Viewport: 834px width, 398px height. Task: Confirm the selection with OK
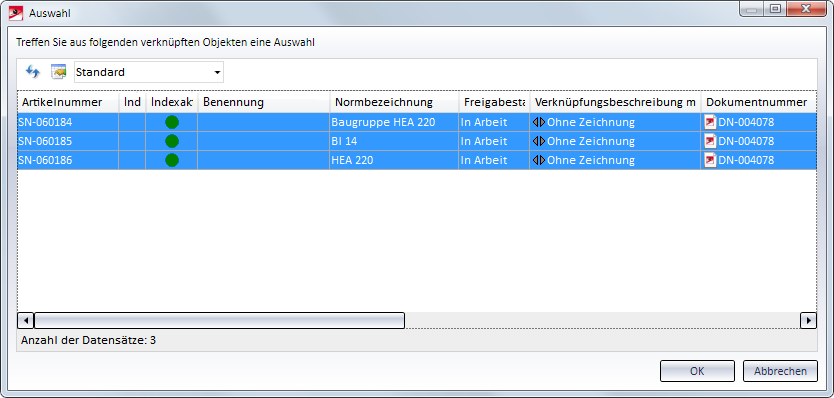tap(697, 371)
